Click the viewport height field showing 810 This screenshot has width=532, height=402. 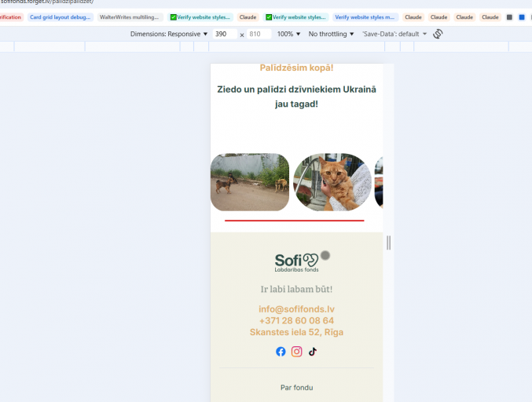[x=259, y=34]
